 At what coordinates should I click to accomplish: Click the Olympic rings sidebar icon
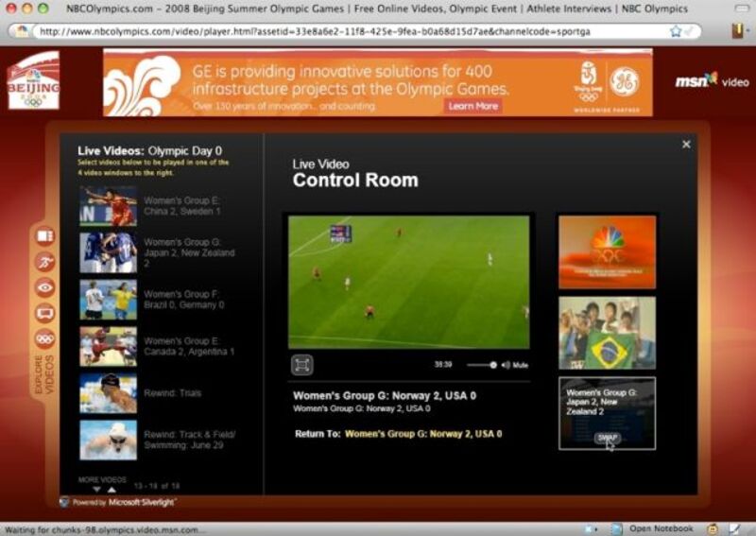point(45,338)
